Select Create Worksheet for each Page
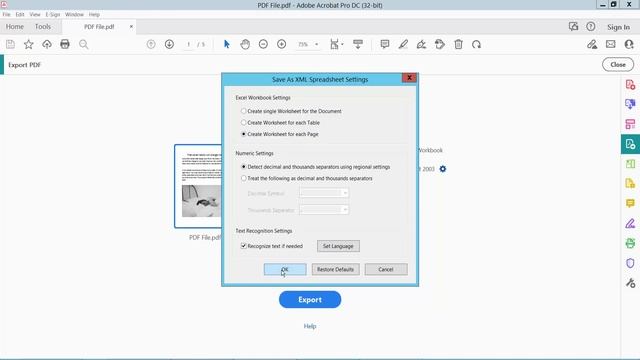This screenshot has width=640, height=360. pyautogui.click(x=280, y=134)
